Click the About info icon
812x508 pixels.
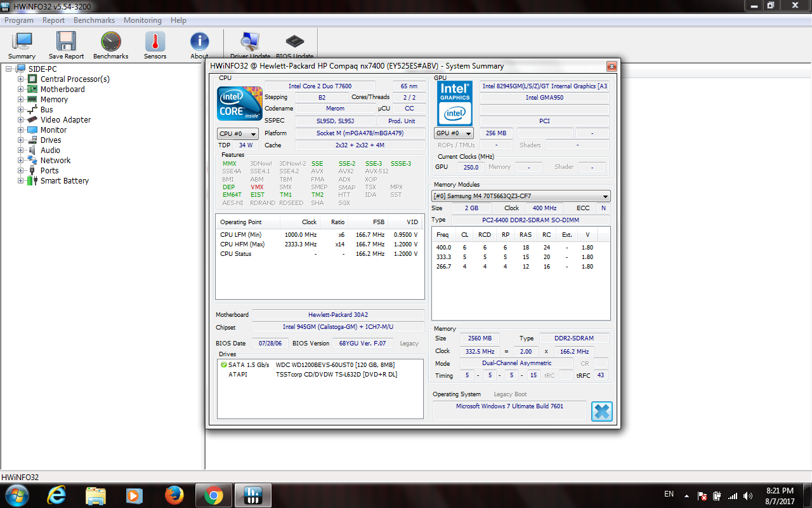pyautogui.click(x=199, y=43)
